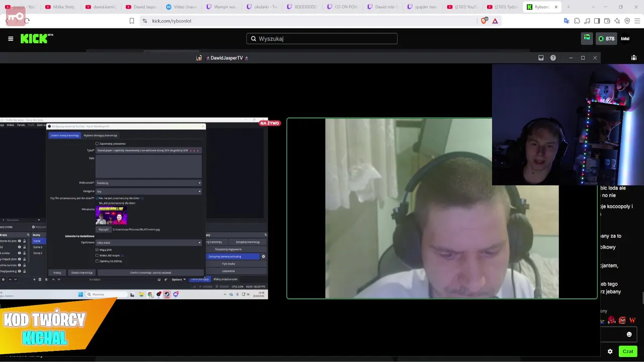Toggle the 'Zaplanuj na później' checkbox
The width and height of the screenshot is (644, 362).
click(x=97, y=261)
